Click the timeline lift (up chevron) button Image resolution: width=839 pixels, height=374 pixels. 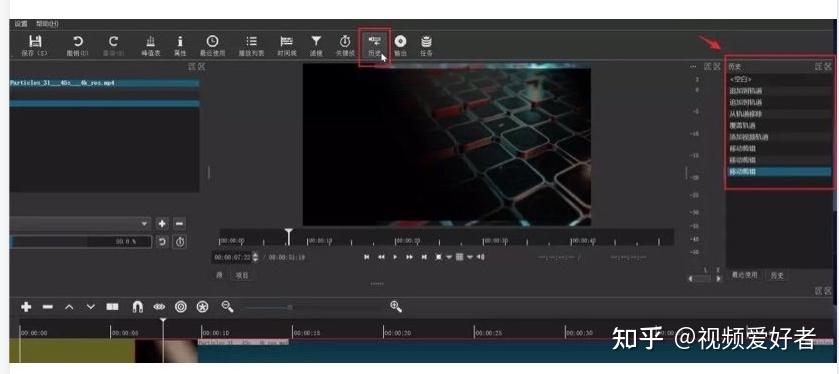tap(69, 307)
